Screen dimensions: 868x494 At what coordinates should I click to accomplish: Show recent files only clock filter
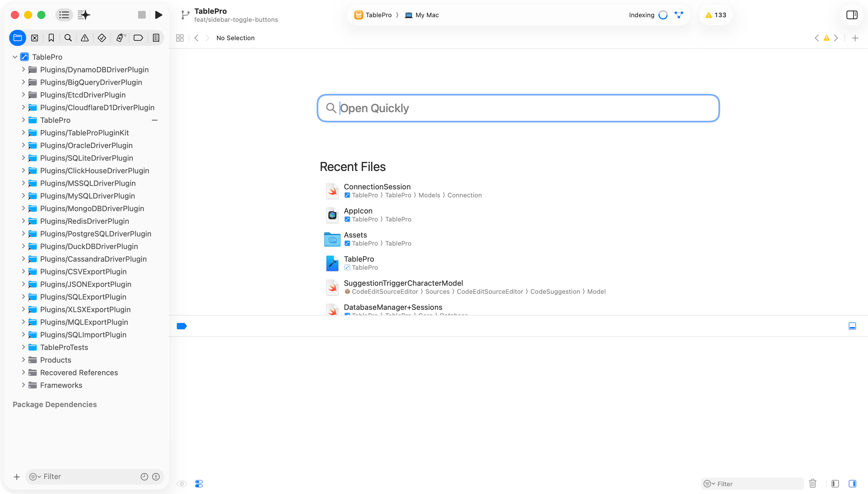pos(144,477)
